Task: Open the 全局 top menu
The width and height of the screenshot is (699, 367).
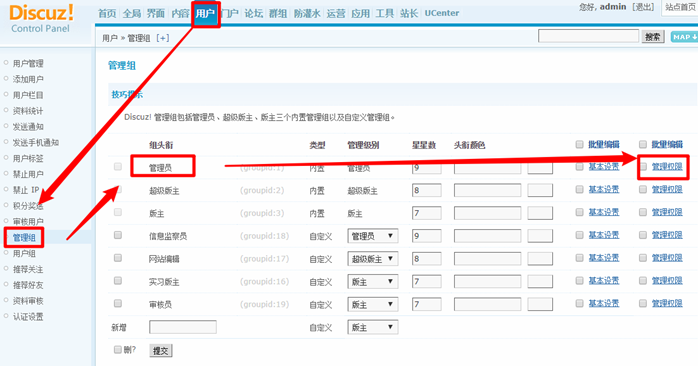Action: pyautogui.click(x=132, y=13)
